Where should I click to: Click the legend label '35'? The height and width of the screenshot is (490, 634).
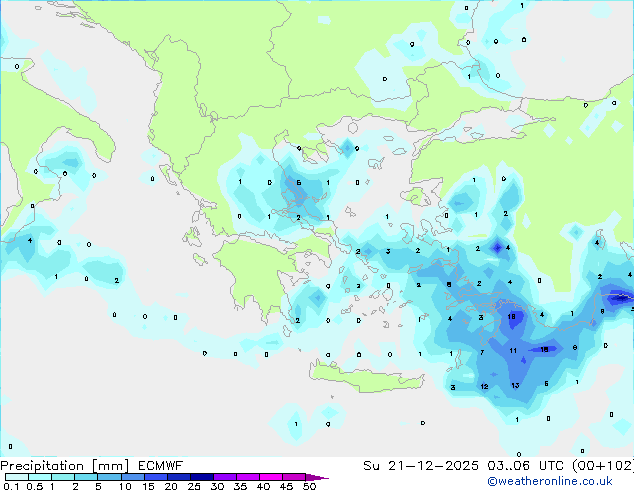click(240, 486)
